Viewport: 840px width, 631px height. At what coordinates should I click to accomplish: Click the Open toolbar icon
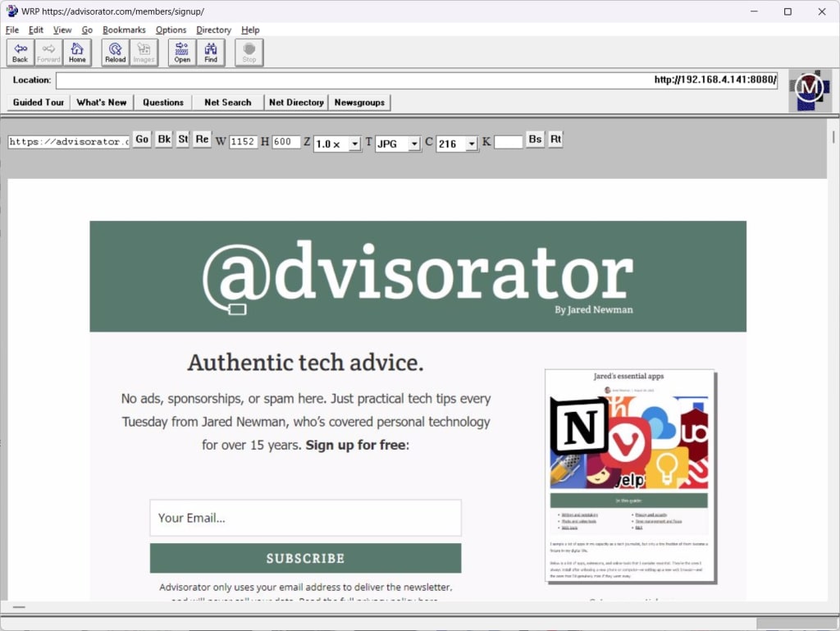coord(181,52)
